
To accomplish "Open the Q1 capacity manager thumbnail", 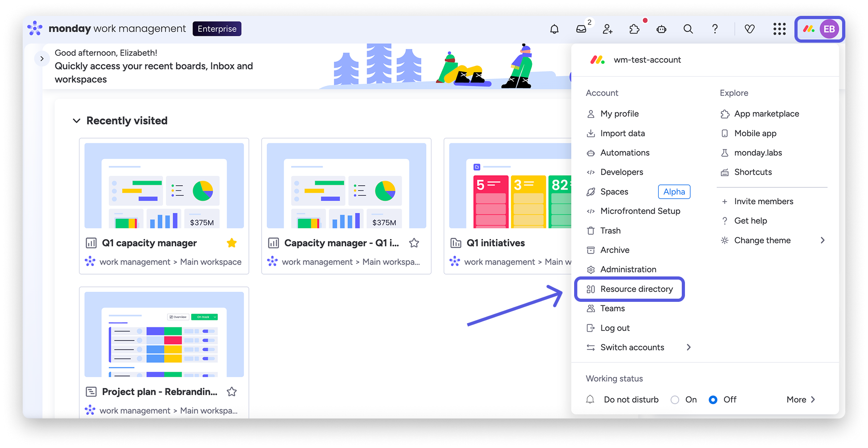I will click(164, 186).
